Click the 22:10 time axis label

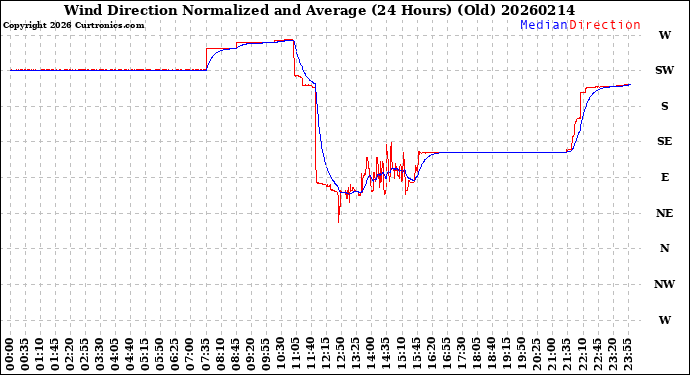[x=581, y=355]
